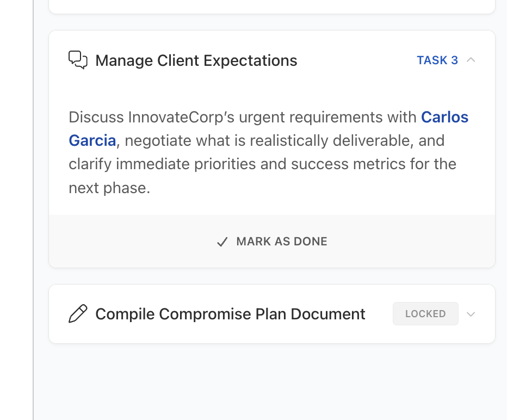Click the empty area below the locked card

(x=272, y=381)
